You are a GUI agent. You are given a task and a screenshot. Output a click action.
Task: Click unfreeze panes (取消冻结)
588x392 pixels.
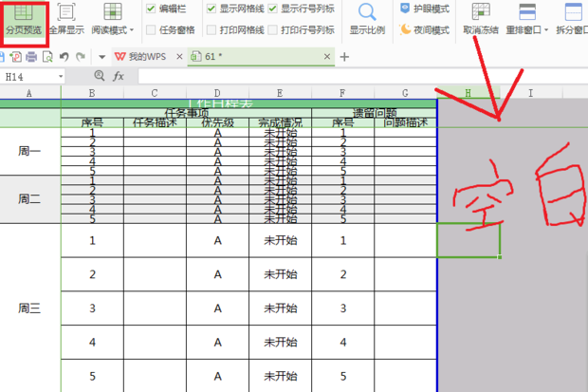pos(481,20)
